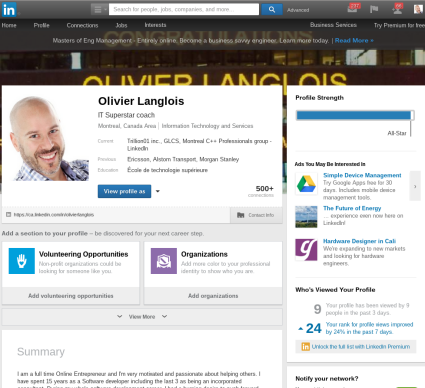The image size is (425, 388).
Task: Click the Organizations purple icon
Action: (164, 261)
